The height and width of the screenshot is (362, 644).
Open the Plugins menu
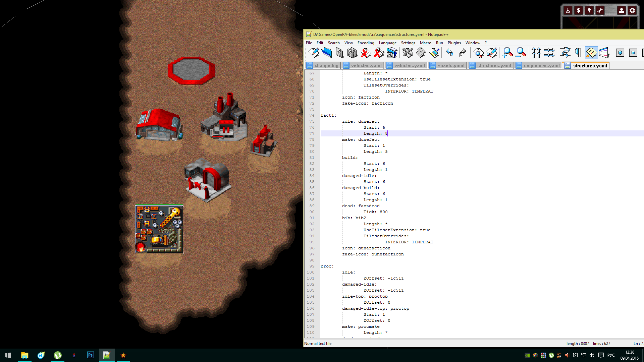pos(454,43)
